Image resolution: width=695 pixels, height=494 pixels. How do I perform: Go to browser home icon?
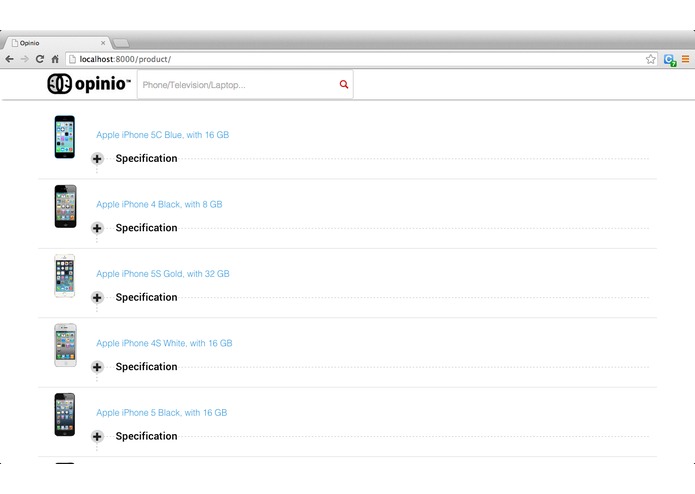(55, 59)
